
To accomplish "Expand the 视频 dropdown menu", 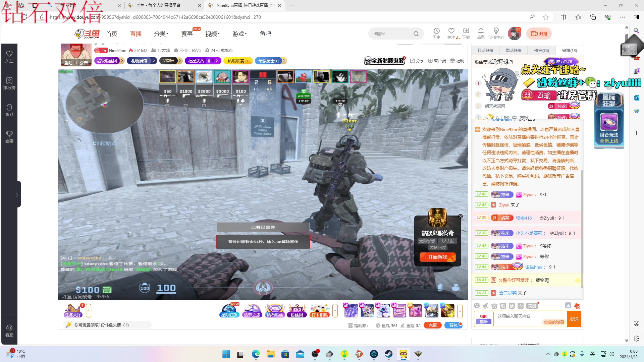I will (x=212, y=34).
